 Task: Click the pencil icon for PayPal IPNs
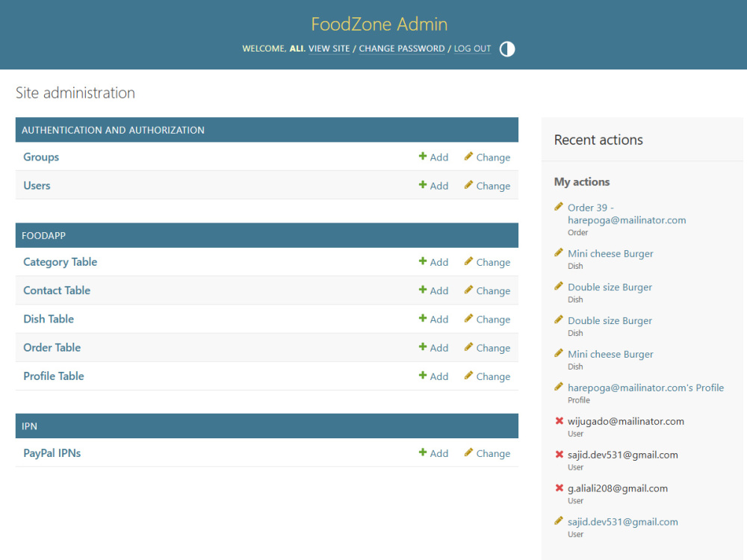pos(469,452)
